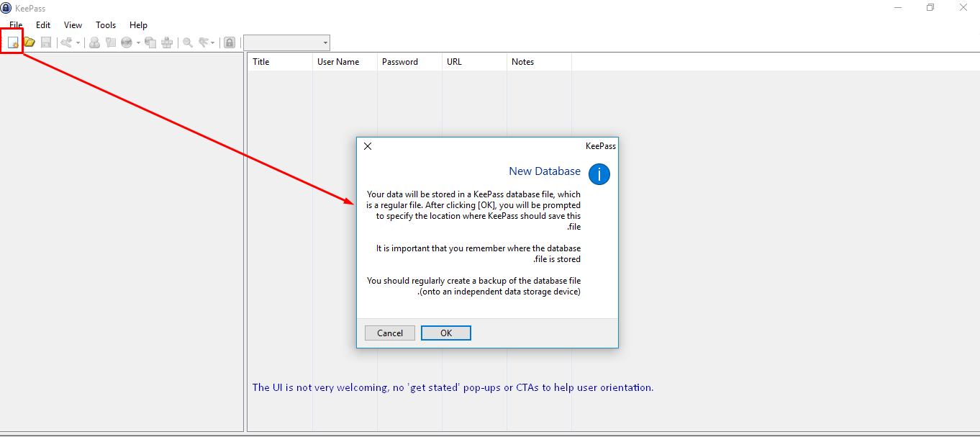Sort entries by the Title column
The height and width of the screenshot is (437, 980).
click(x=280, y=62)
